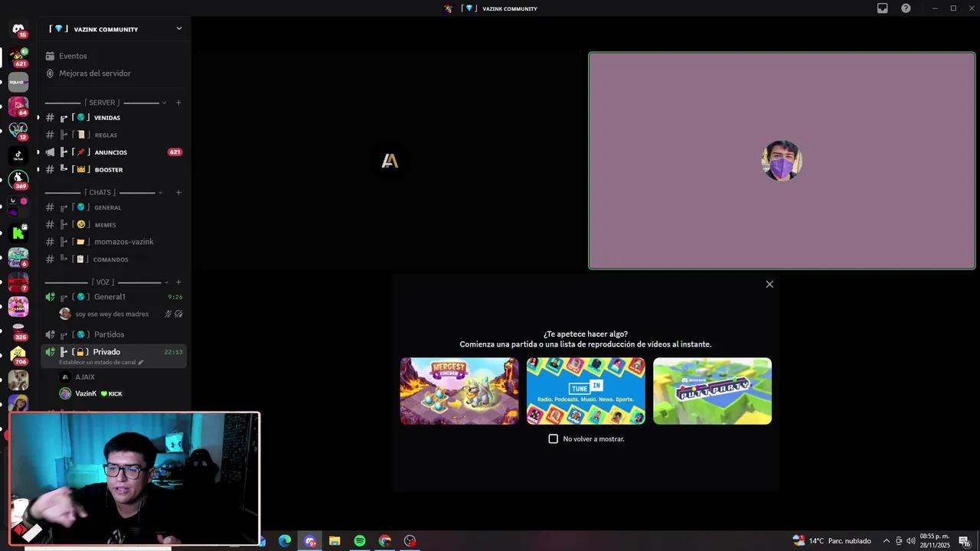The image size is (980, 551).
Task: Edit channel status pencil under Privado
Action: [x=140, y=362]
